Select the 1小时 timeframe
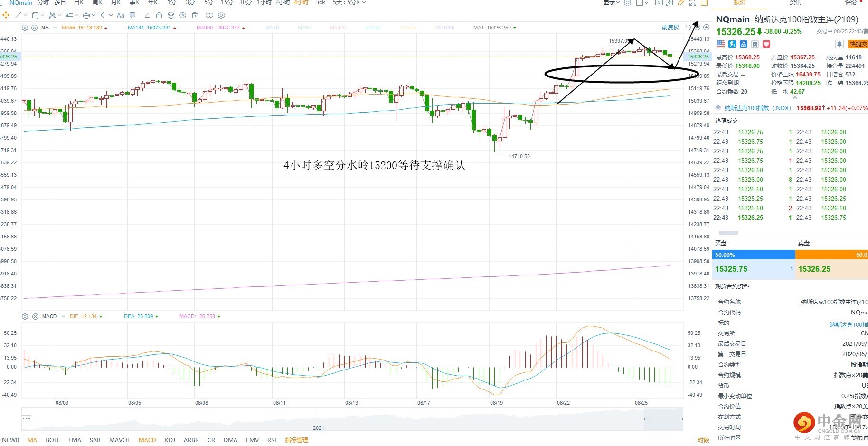Screen dimensions: 868x446 [264, 3]
